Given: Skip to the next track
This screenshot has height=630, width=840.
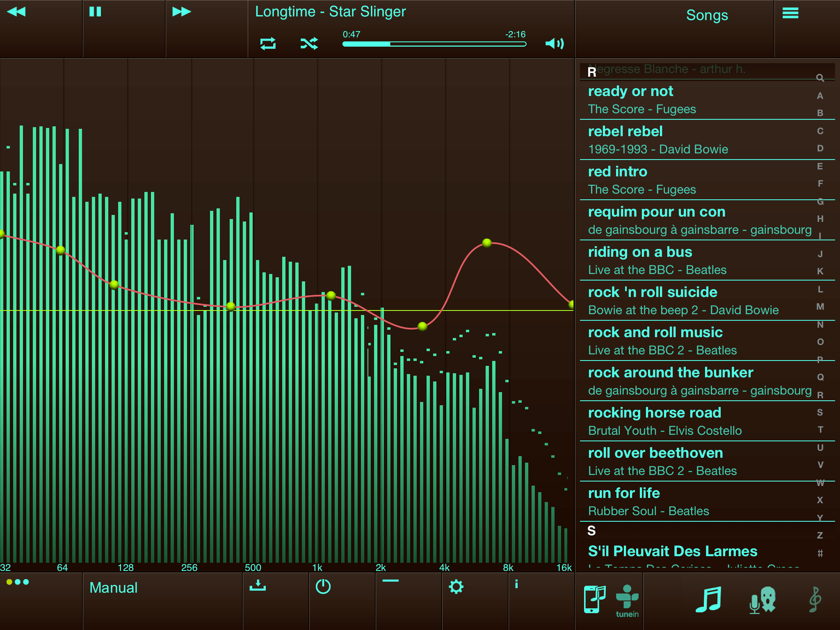Looking at the screenshot, I should coord(181,11).
